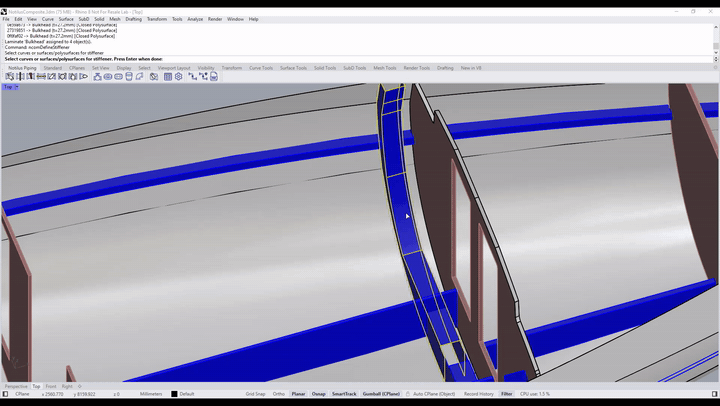
Task: Open the Mesh menu
Action: click(x=115, y=19)
